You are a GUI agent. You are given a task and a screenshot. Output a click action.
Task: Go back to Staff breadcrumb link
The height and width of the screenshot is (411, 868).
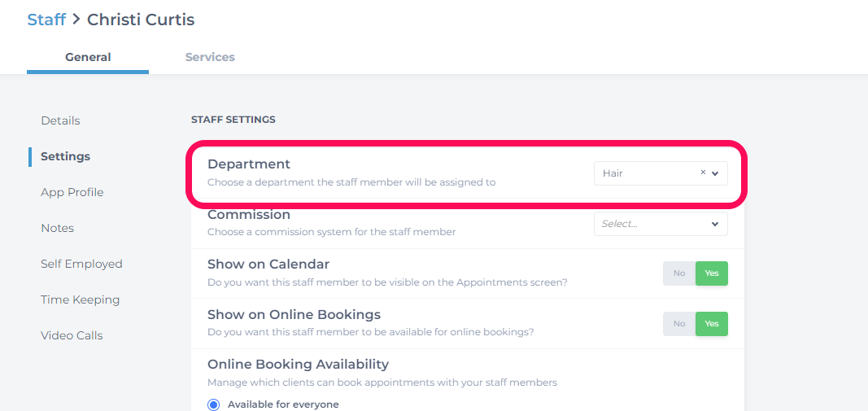(46, 20)
